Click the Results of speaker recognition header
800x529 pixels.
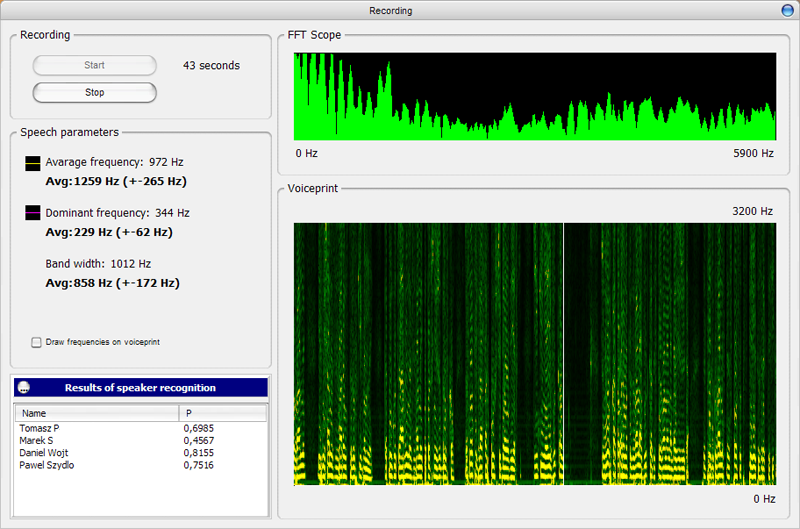[x=140, y=388]
